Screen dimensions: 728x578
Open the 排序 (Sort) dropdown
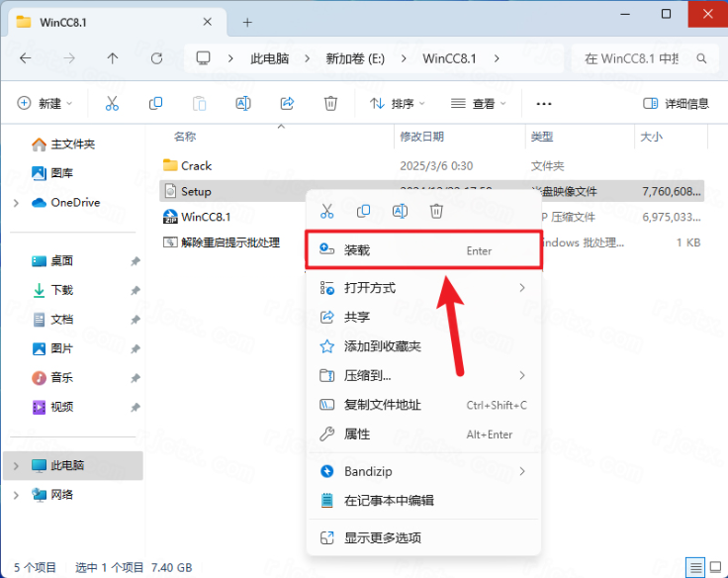[x=398, y=103]
